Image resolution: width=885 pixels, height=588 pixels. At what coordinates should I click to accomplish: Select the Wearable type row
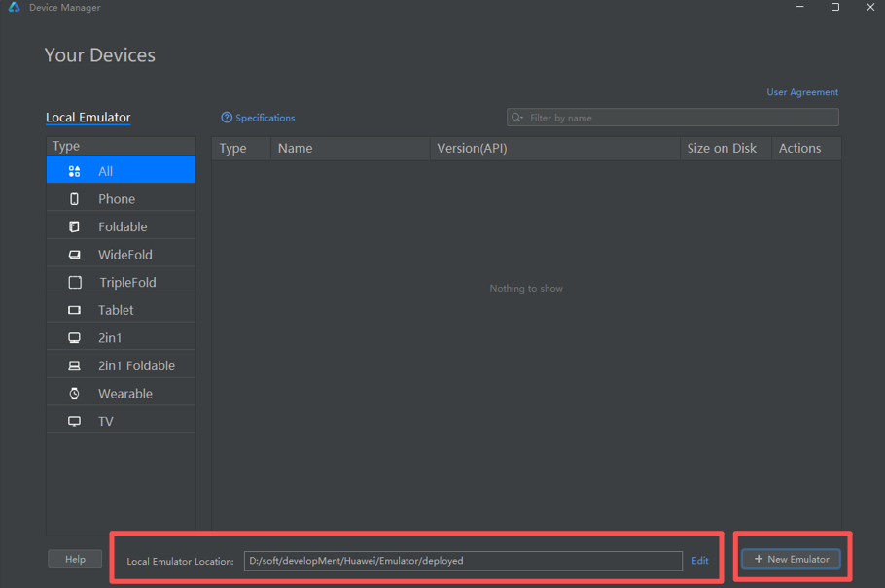(121, 394)
